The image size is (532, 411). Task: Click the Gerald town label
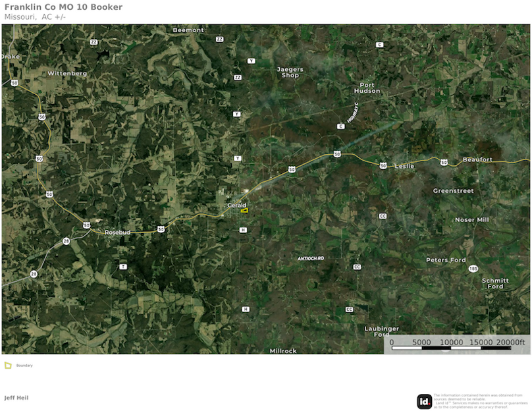[x=236, y=205]
